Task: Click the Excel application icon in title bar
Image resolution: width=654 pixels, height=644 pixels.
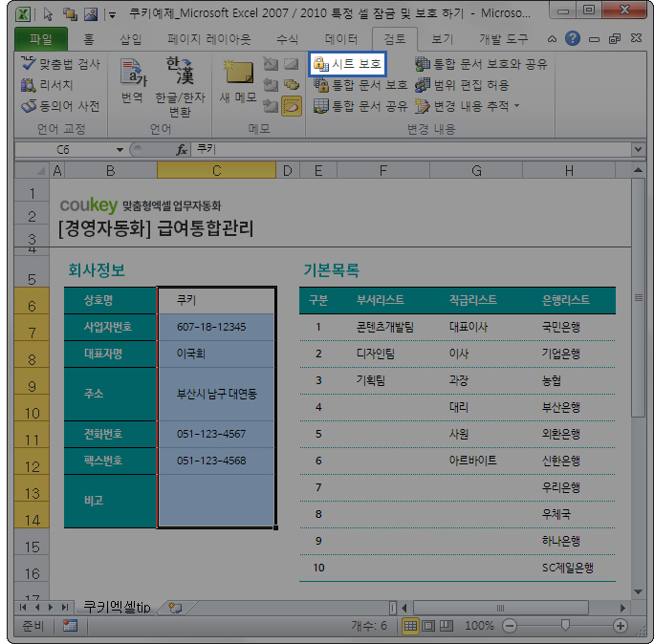Action: 23,14
